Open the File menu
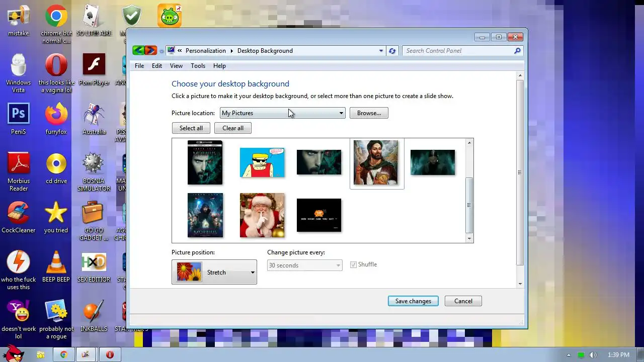The image size is (644, 362). coord(139,66)
